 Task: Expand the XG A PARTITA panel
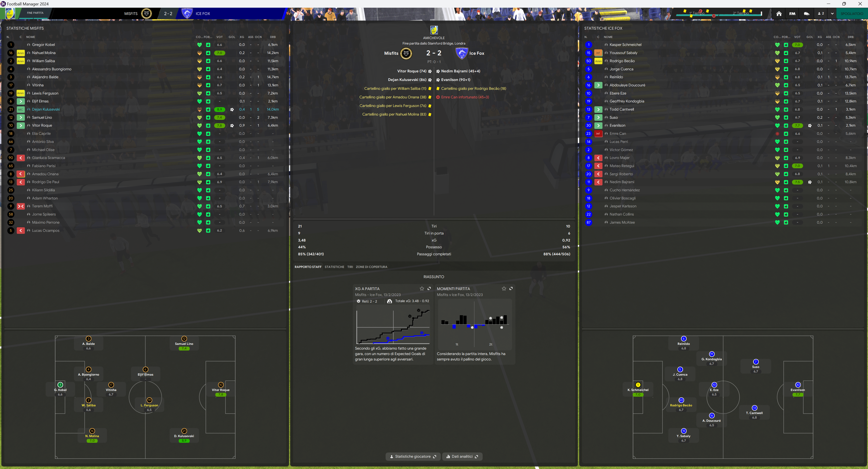(x=429, y=288)
